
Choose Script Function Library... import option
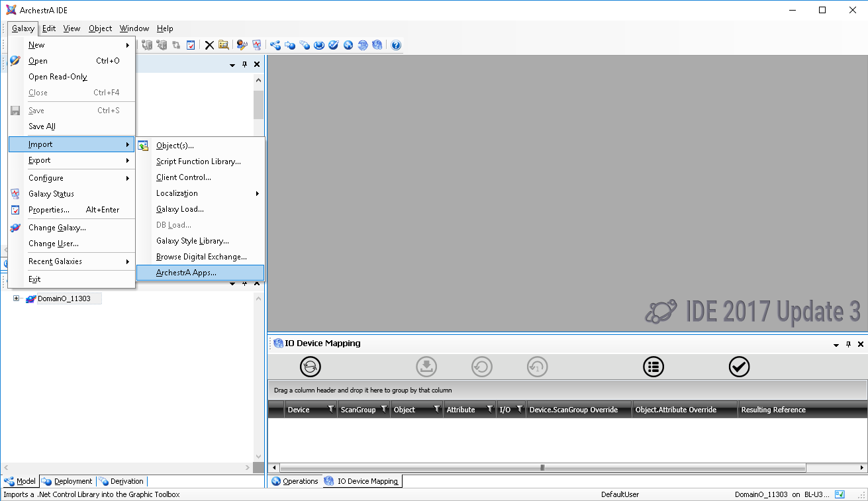(200, 161)
